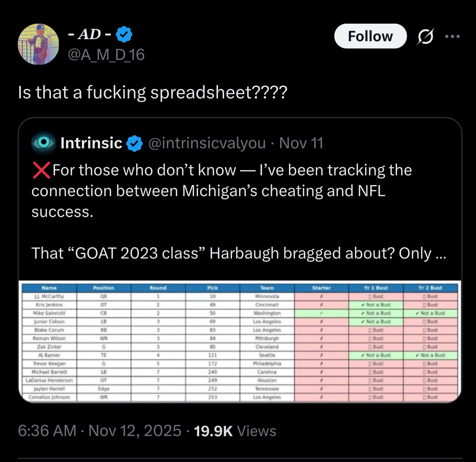The image size is (476, 462).
Task: Click the red X emoji in quoted tweet
Action: tap(41, 170)
